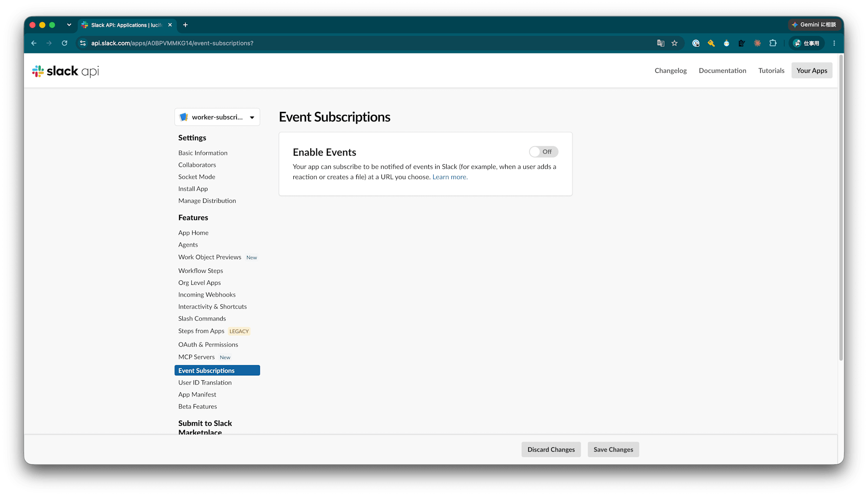The width and height of the screenshot is (868, 496).
Task: Click the translate page icon
Action: [661, 43]
